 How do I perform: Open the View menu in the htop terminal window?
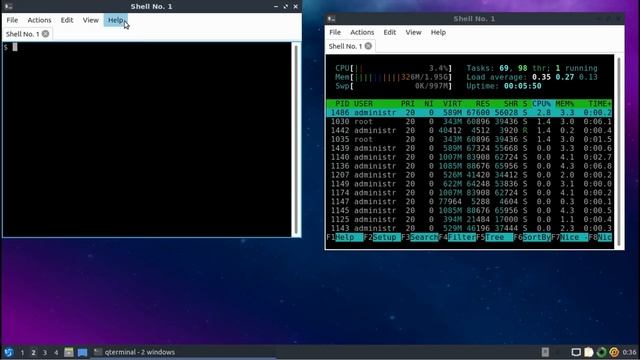click(413, 32)
